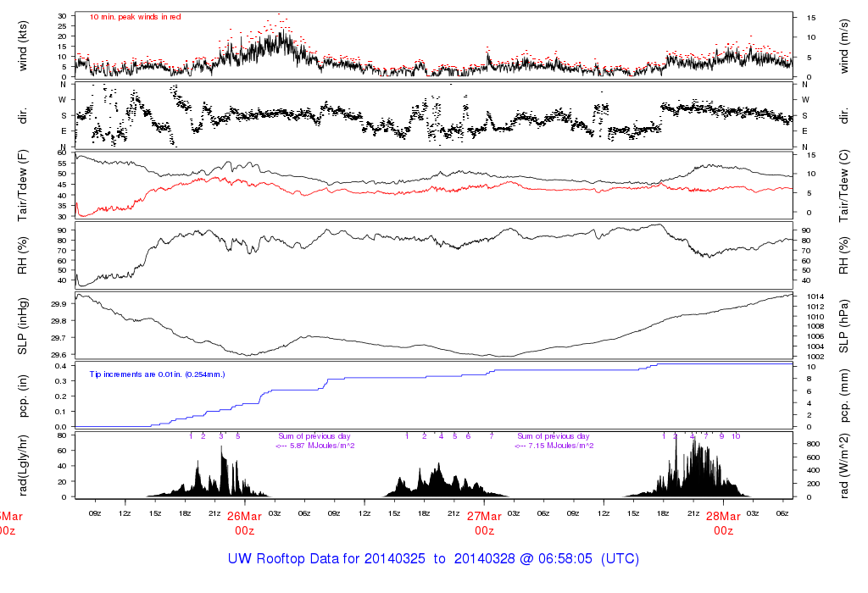Click the '26Mar' date label on the time axis
This screenshot has height=593, width=868.
pyautogui.click(x=244, y=517)
